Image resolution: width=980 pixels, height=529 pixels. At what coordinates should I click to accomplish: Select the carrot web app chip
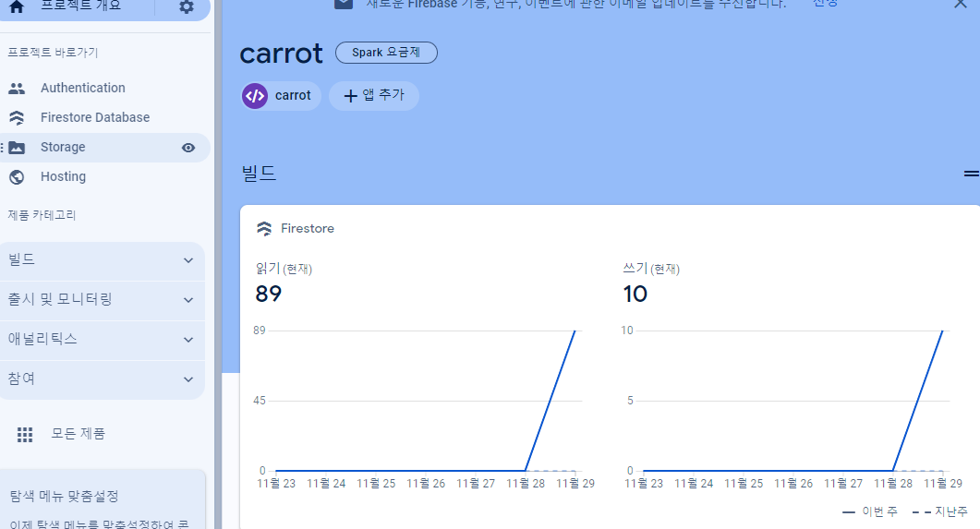click(281, 96)
